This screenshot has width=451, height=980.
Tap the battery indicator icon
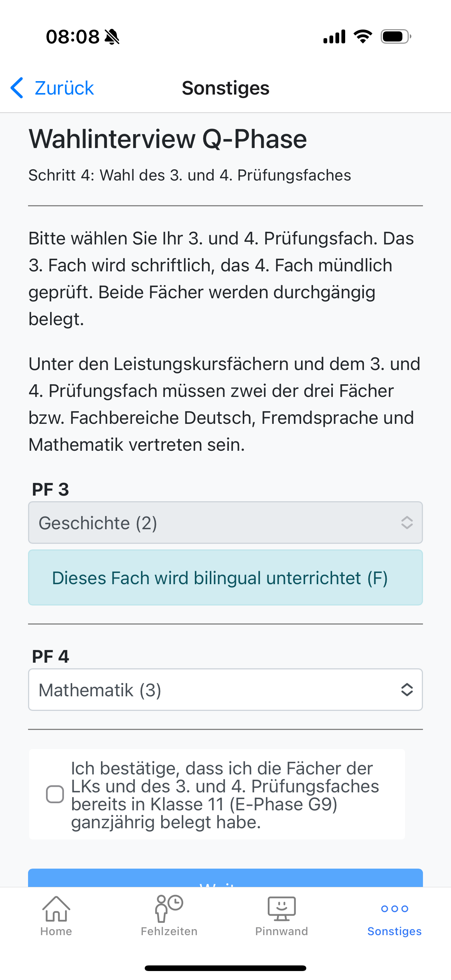(396, 37)
